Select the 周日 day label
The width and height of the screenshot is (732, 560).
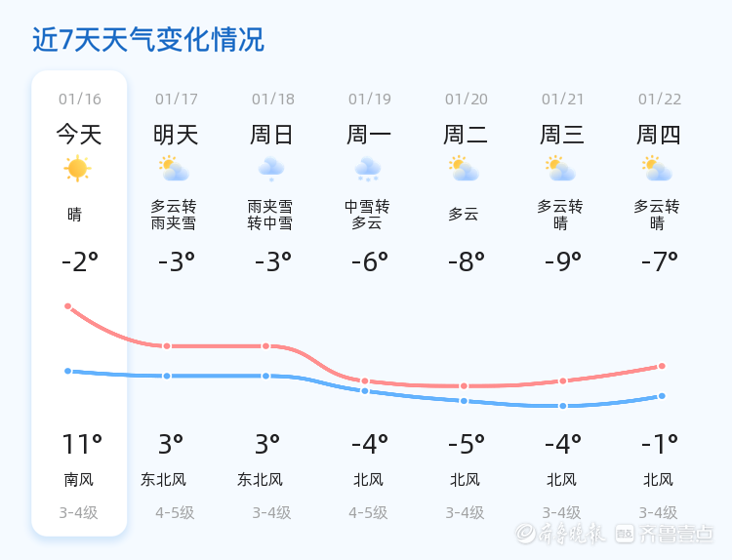271,135
